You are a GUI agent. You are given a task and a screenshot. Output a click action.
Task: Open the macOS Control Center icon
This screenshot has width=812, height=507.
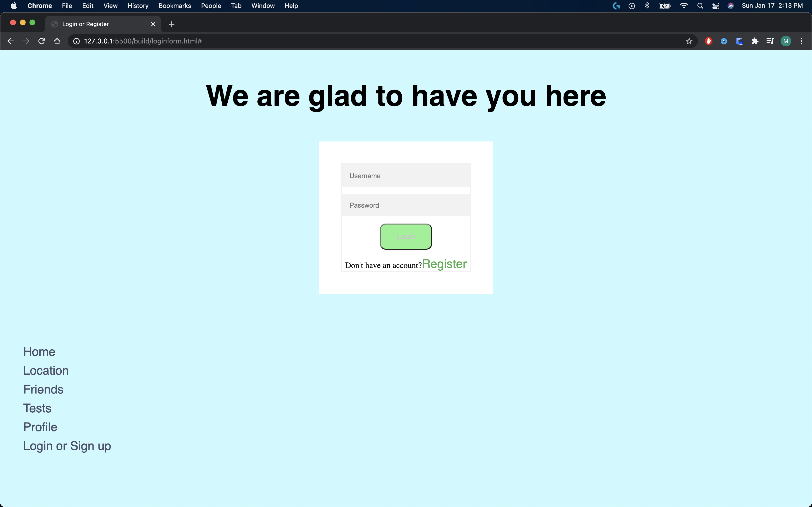click(x=715, y=6)
